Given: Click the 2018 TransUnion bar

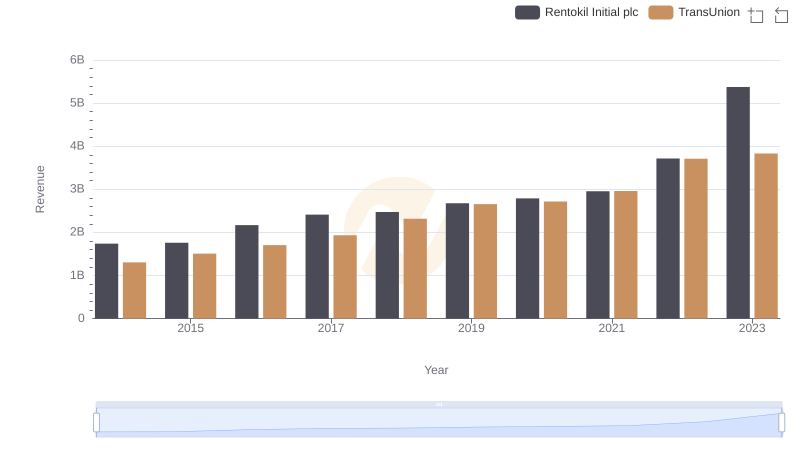Looking at the screenshot, I should coord(415,269).
